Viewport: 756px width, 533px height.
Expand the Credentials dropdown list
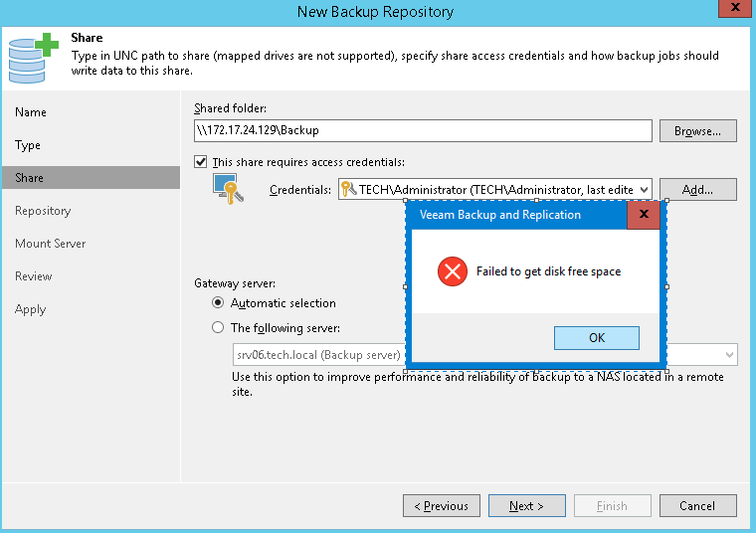coord(644,189)
